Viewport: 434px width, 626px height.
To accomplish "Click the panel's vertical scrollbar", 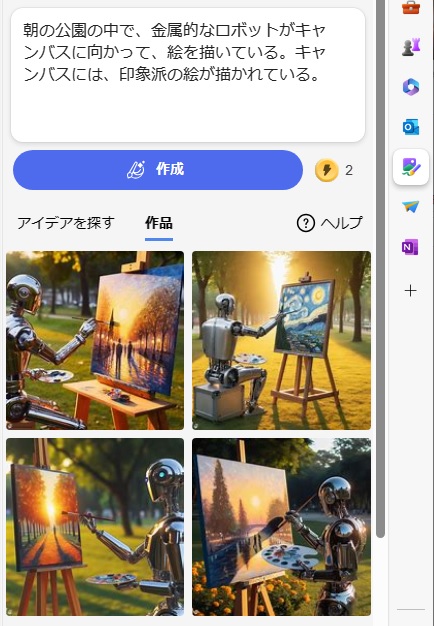I will (380, 267).
